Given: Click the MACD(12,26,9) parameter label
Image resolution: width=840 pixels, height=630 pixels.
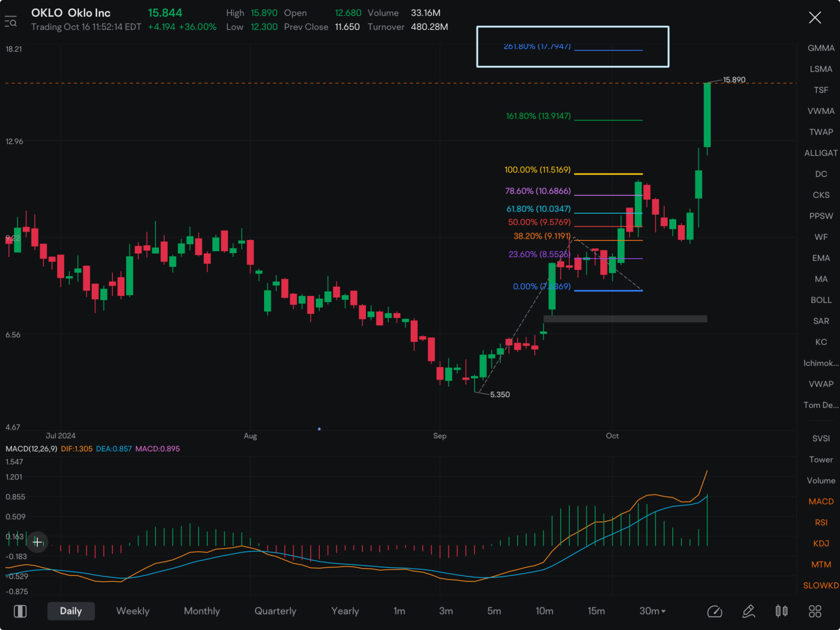Looking at the screenshot, I should pyautogui.click(x=31, y=449).
